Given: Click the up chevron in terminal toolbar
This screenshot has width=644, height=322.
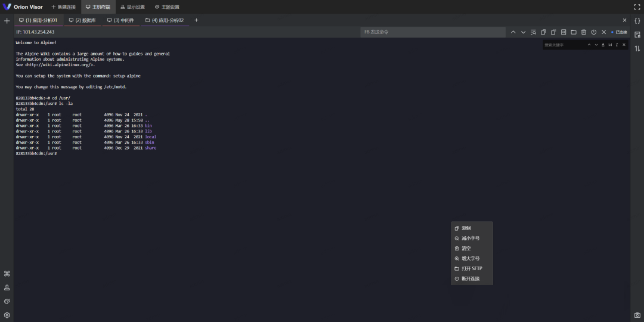Looking at the screenshot, I should pyautogui.click(x=513, y=32).
